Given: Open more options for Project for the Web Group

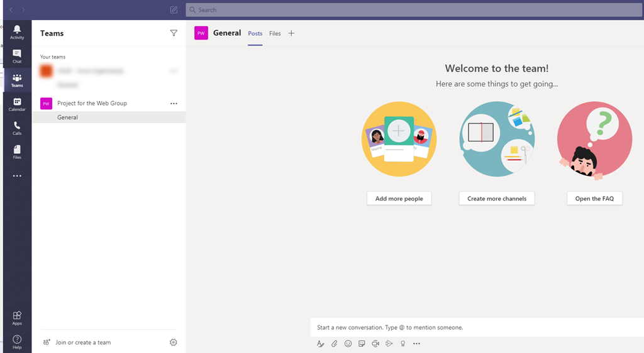Looking at the screenshot, I should tap(174, 104).
